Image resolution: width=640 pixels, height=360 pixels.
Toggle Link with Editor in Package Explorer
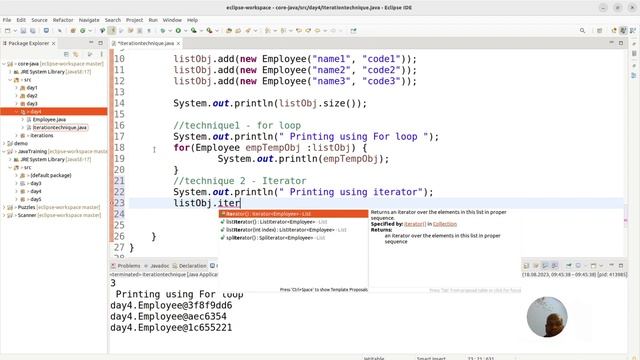[76, 54]
